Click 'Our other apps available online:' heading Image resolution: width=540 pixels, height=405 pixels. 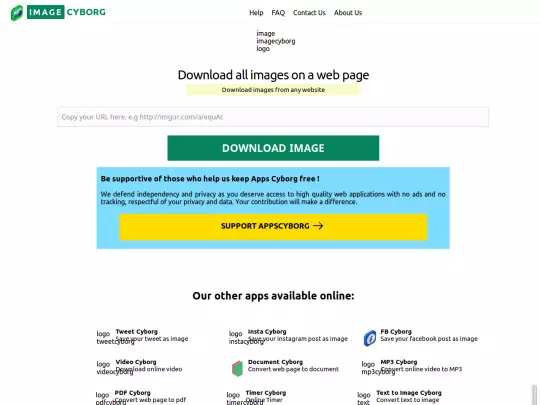(x=273, y=295)
